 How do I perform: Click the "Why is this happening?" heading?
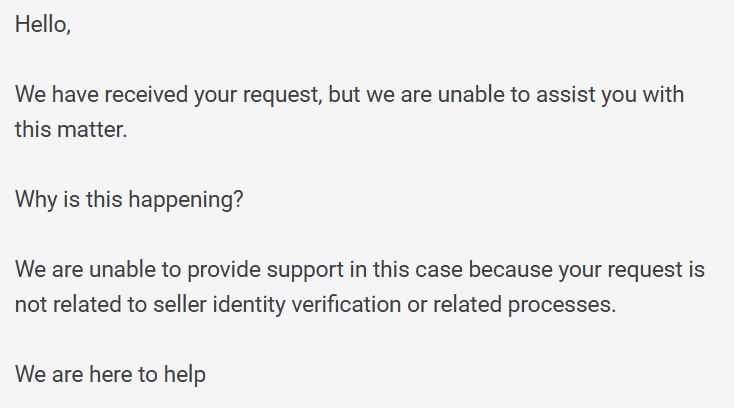(x=129, y=200)
